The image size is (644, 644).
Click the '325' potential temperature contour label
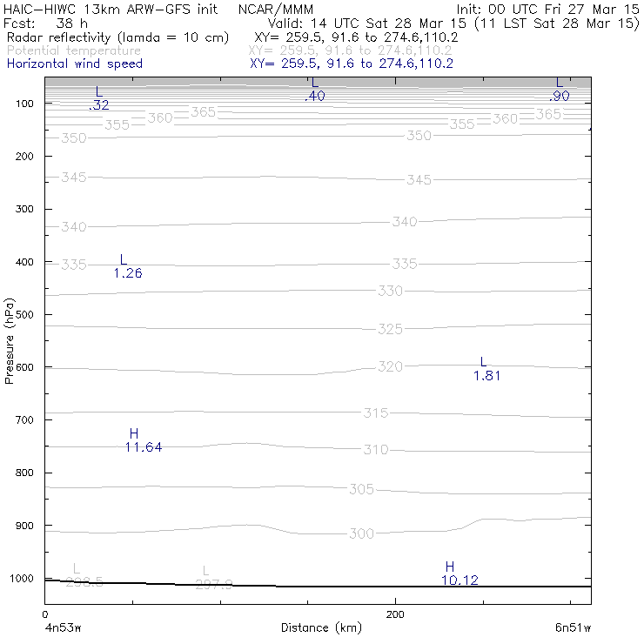(x=390, y=329)
